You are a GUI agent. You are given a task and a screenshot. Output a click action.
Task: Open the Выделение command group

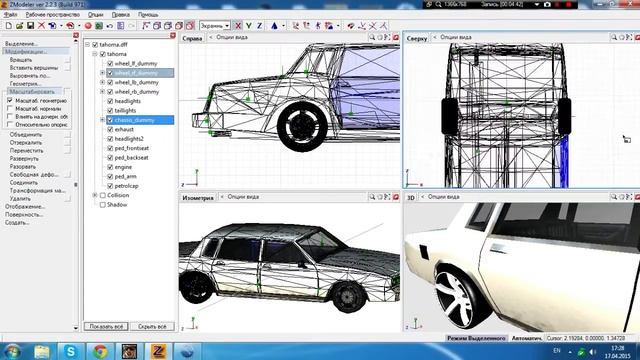(x=21, y=44)
